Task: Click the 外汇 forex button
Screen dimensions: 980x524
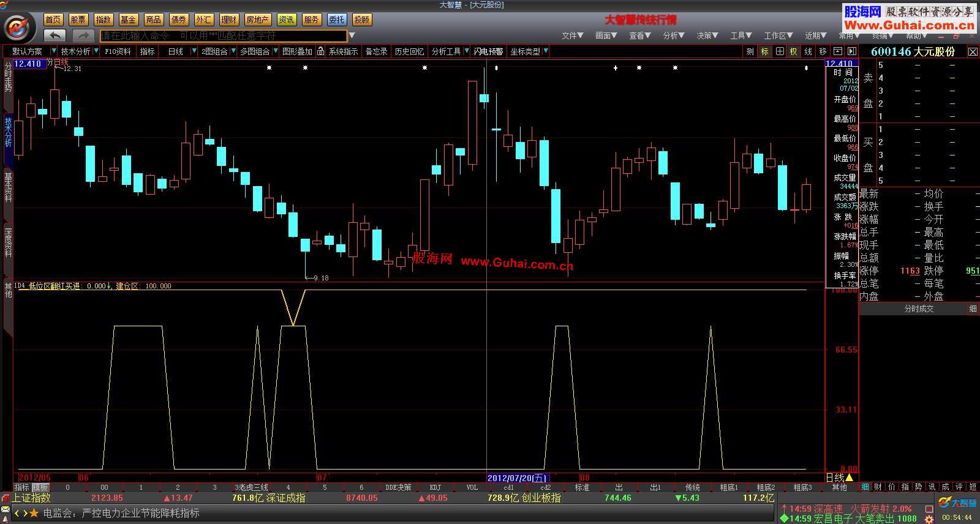Action: (x=204, y=20)
